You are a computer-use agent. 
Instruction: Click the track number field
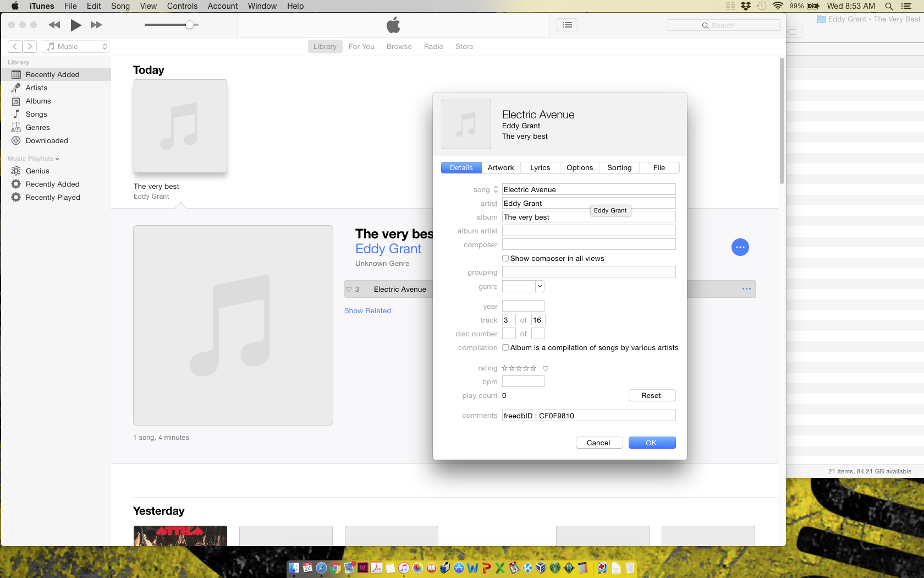[x=509, y=320]
